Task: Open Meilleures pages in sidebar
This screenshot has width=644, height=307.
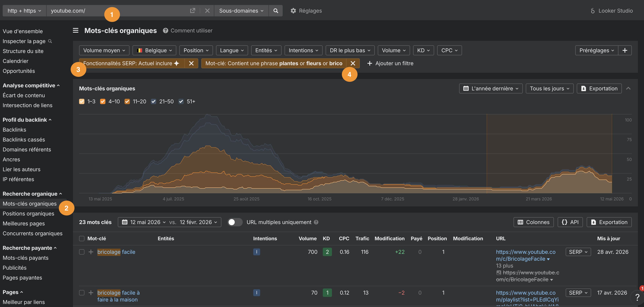Action: coord(24,224)
